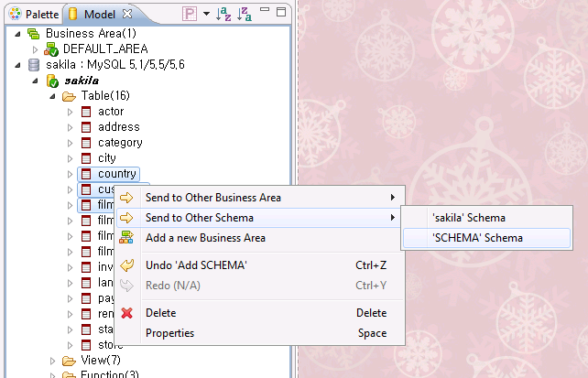Expand the address table

tap(70, 127)
